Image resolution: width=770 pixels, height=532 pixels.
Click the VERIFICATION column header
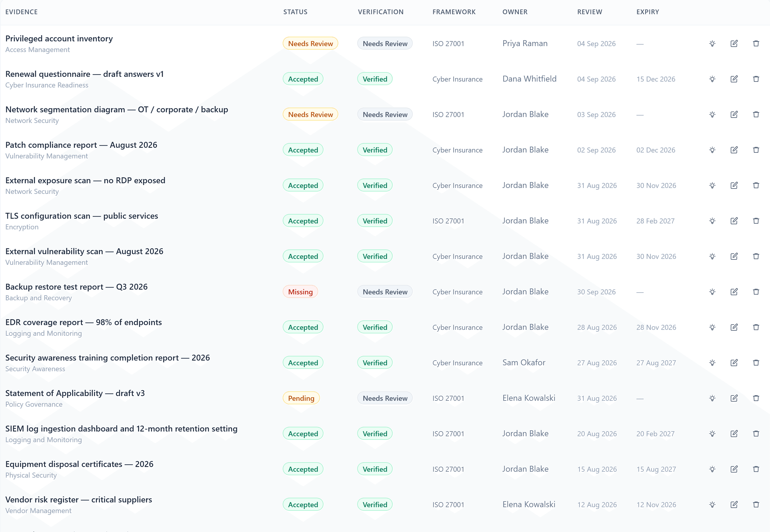[x=381, y=12]
